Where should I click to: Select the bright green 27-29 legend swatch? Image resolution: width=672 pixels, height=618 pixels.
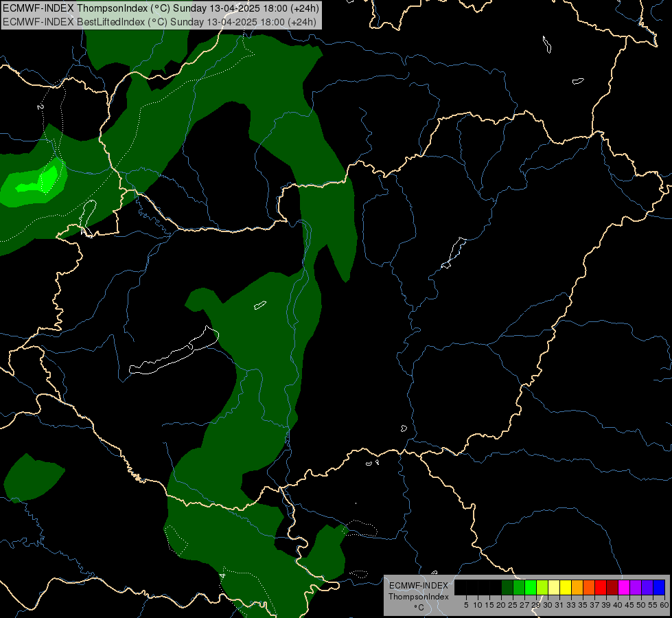click(531, 587)
